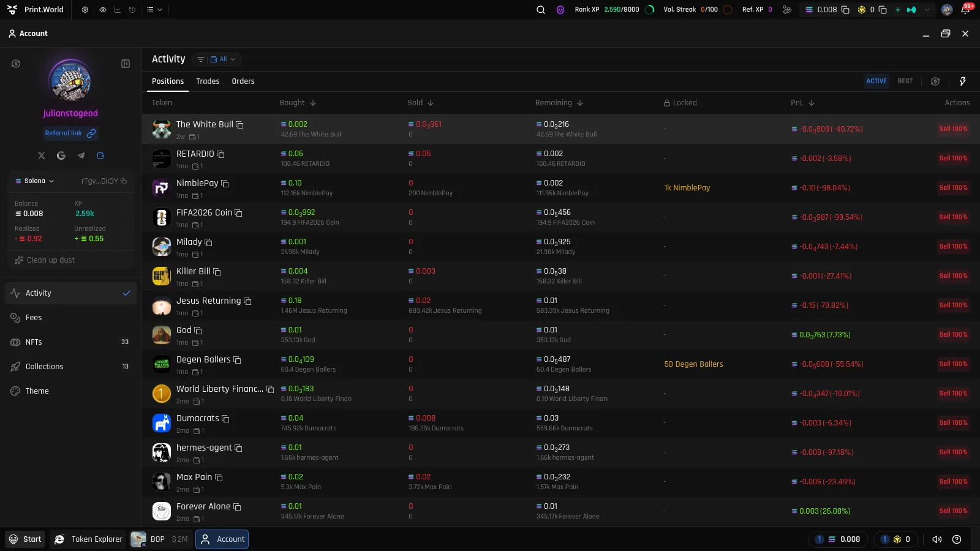Click the green plus deposit icon
The image size is (980, 551).
(x=898, y=10)
